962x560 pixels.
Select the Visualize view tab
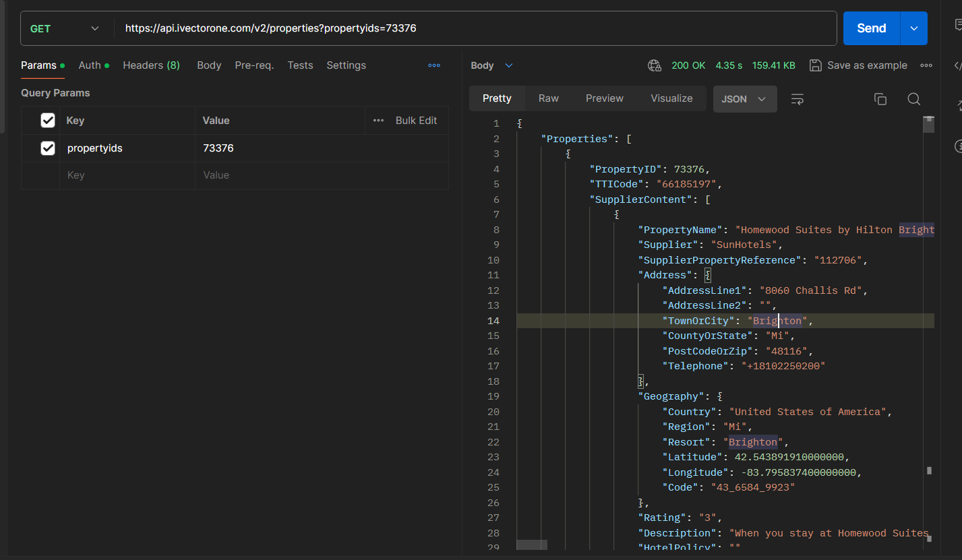pyautogui.click(x=671, y=98)
